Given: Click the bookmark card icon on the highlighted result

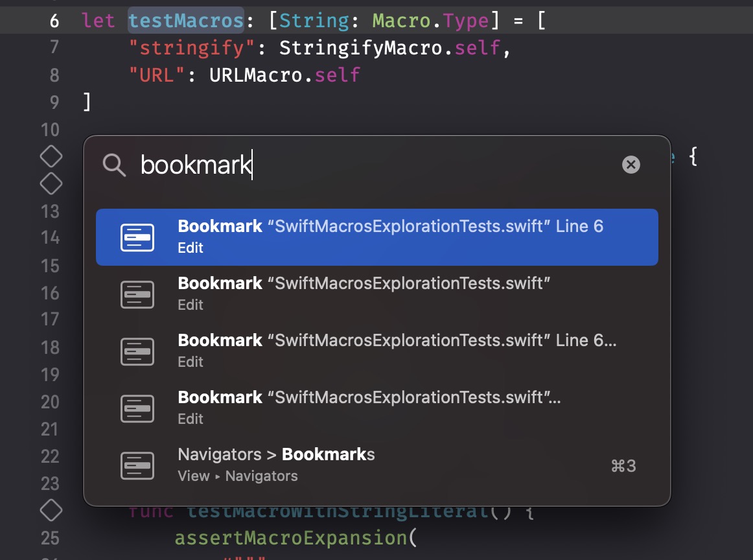Looking at the screenshot, I should tap(137, 237).
